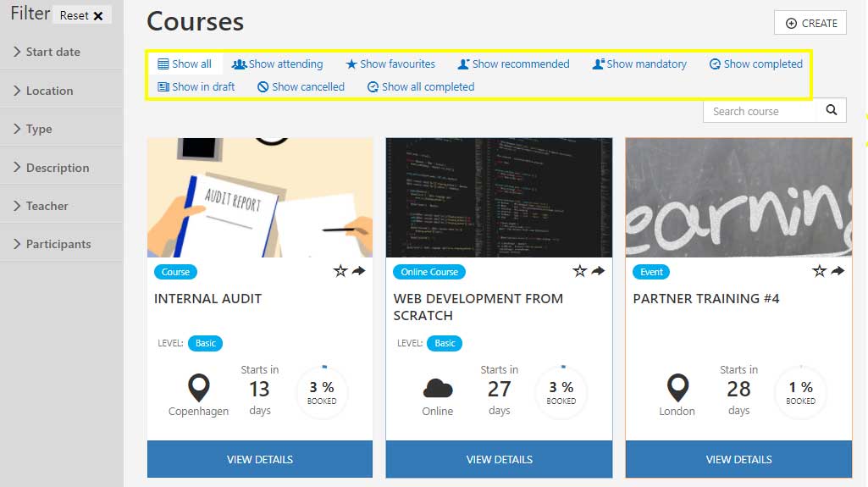This screenshot has height=487, width=868.
Task: Expand the Participants filter
Action: (58, 244)
